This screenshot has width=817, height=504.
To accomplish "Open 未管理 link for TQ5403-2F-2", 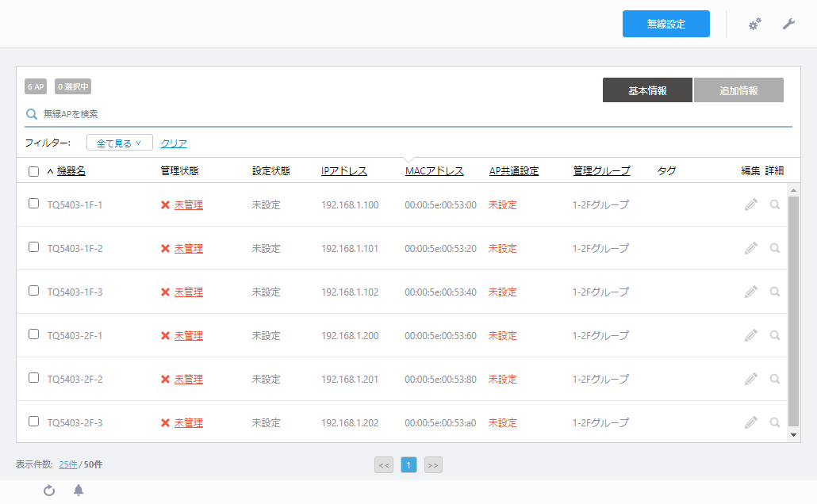I will 188,380.
